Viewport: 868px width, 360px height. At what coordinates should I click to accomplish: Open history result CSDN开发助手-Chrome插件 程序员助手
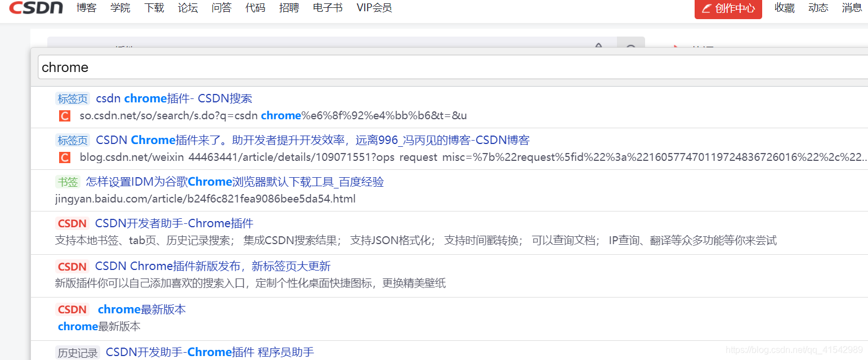tap(210, 352)
